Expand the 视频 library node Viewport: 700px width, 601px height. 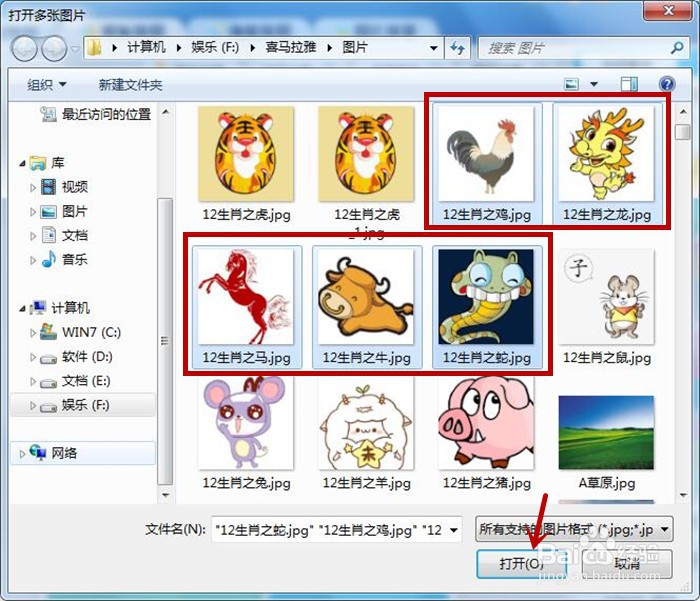click(x=33, y=187)
